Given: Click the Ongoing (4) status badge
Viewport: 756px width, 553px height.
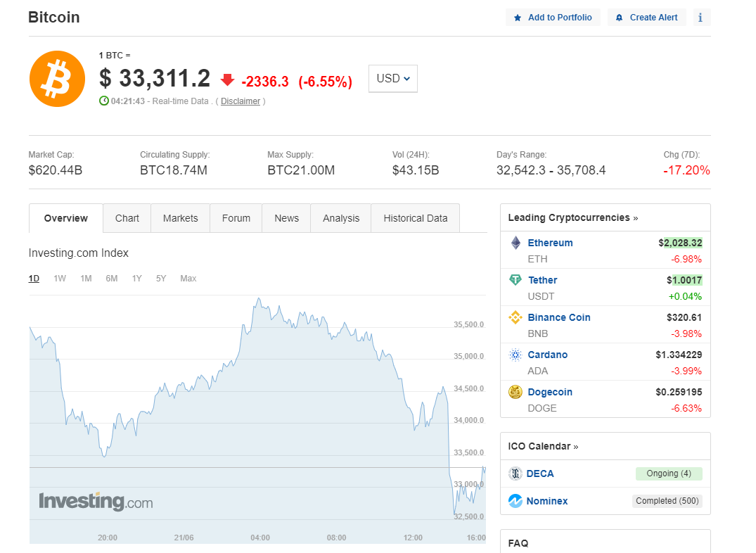Looking at the screenshot, I should pos(669,473).
